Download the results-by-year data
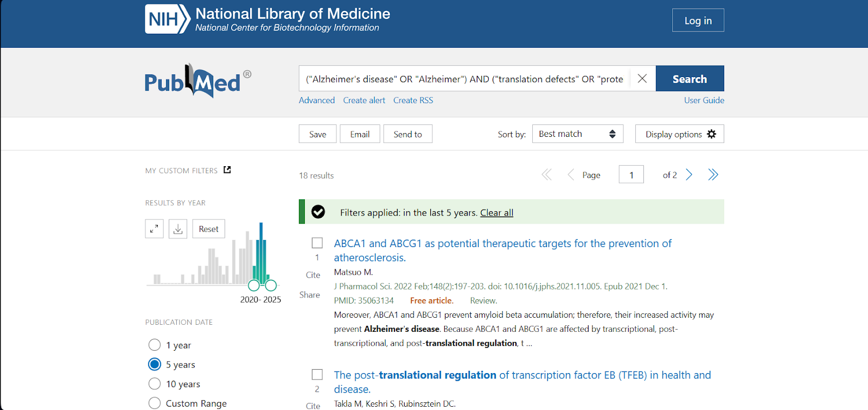Viewport: 868px width, 410px height. (x=178, y=229)
